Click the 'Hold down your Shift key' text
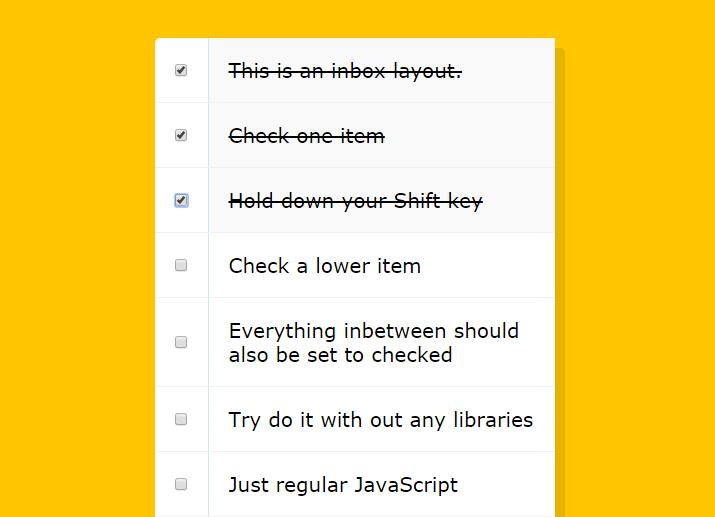 [x=355, y=201]
